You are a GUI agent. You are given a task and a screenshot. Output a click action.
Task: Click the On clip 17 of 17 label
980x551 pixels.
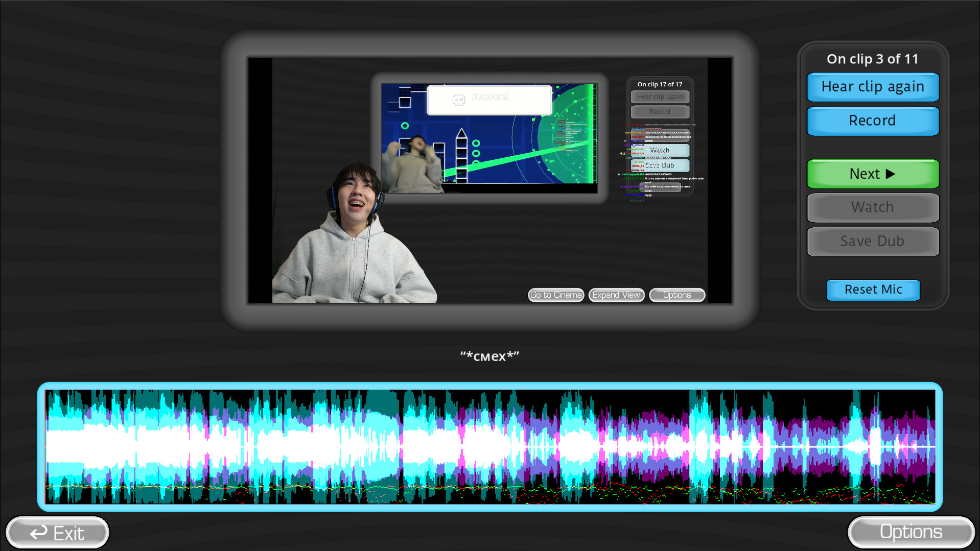pos(660,84)
